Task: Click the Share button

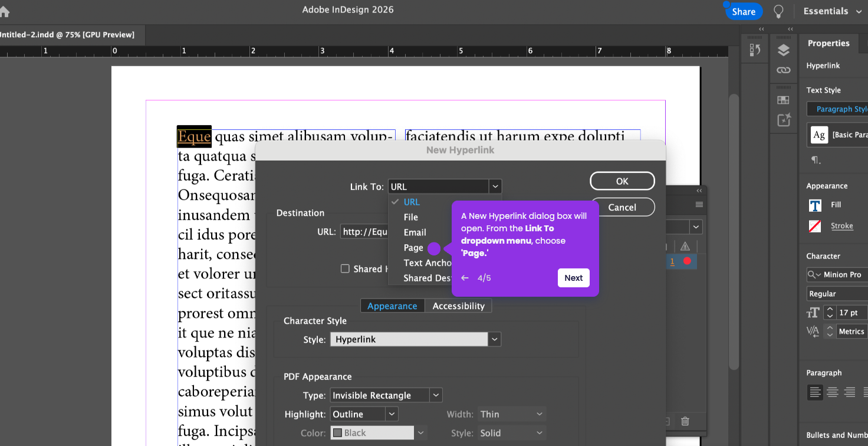Action: [744, 11]
